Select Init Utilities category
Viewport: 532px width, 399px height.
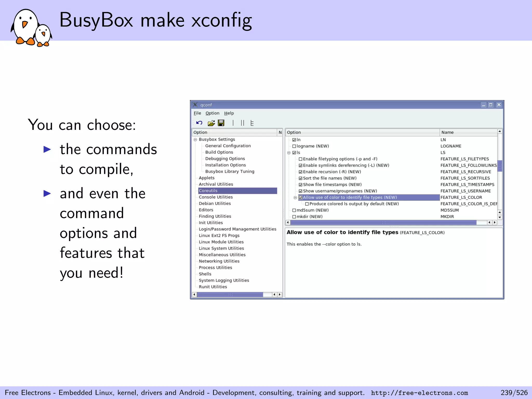(x=211, y=223)
